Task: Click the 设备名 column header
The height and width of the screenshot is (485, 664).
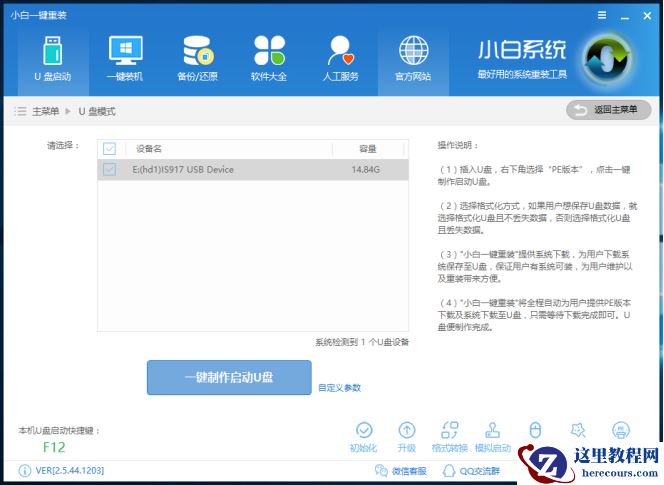Action: (x=149, y=149)
